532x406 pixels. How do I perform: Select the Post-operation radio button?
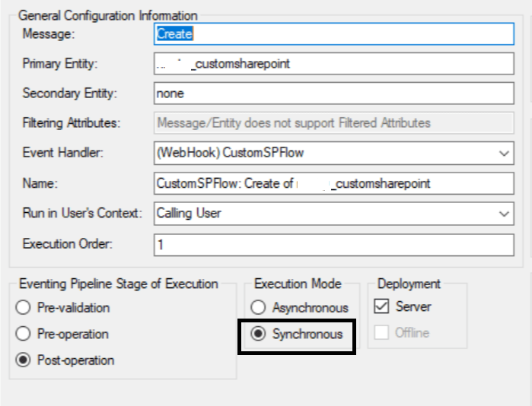24,360
